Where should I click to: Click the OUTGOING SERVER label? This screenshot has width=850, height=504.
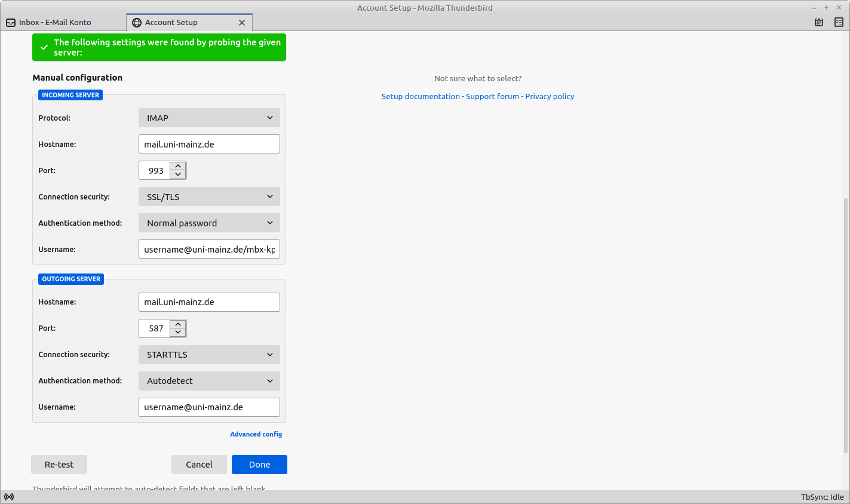[x=71, y=279]
